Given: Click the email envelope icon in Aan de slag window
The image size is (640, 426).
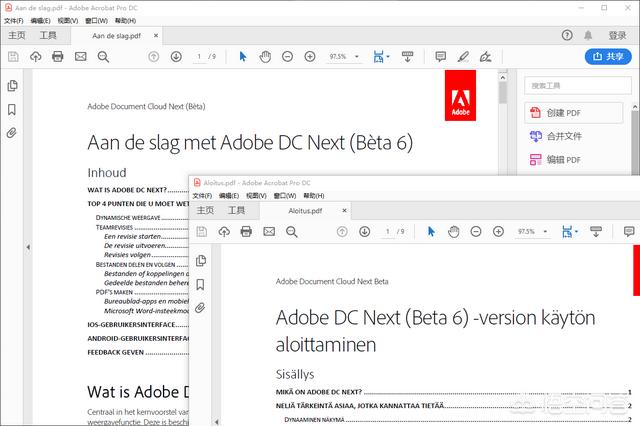Looking at the screenshot, I should click(80, 57).
